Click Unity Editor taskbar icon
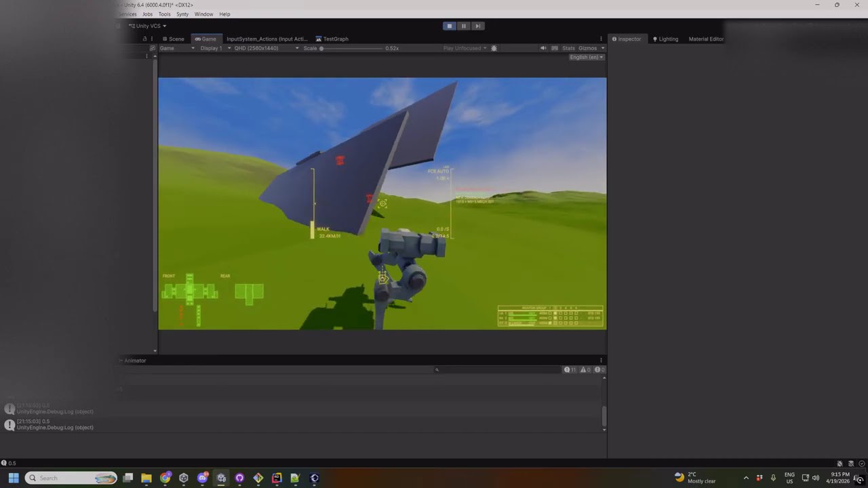This screenshot has width=868, height=488. (x=221, y=478)
